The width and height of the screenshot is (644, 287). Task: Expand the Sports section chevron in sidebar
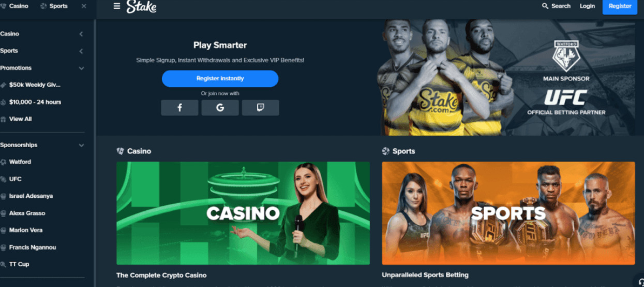[81, 51]
